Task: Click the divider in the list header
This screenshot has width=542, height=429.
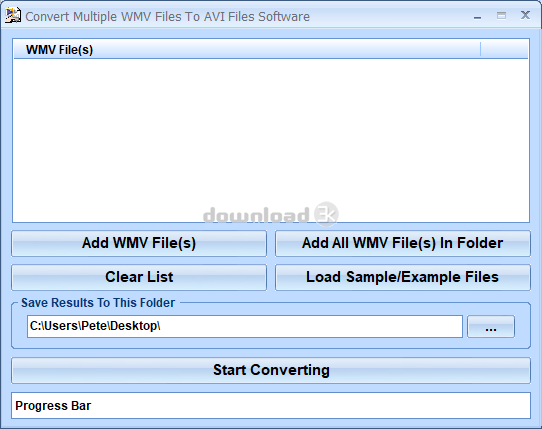Action: (x=480, y=49)
